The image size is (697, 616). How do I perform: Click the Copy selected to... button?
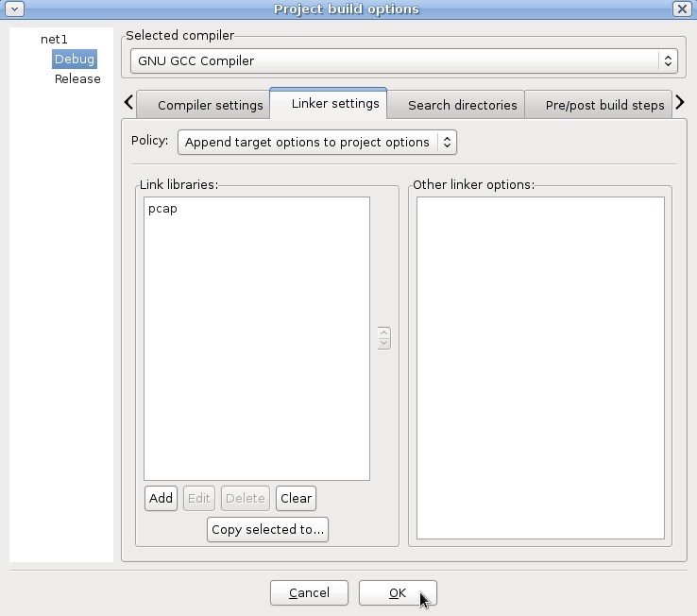(267, 529)
